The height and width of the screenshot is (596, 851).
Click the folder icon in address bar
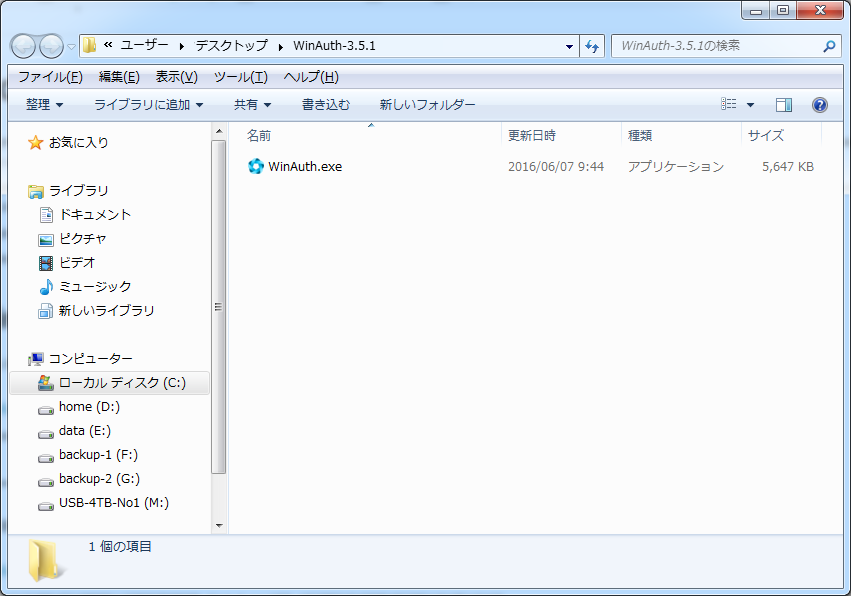click(90, 45)
